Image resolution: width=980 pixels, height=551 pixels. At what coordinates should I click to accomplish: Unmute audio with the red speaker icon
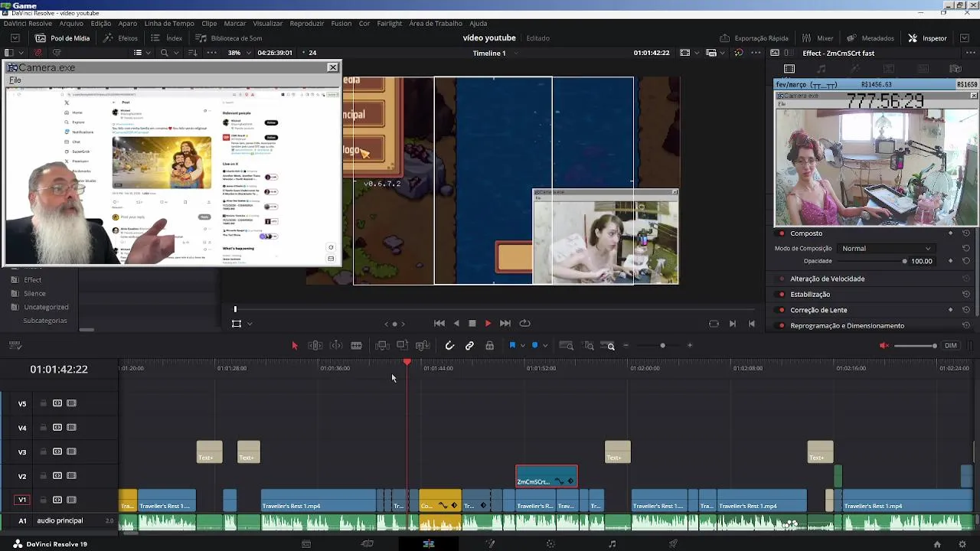[884, 346]
